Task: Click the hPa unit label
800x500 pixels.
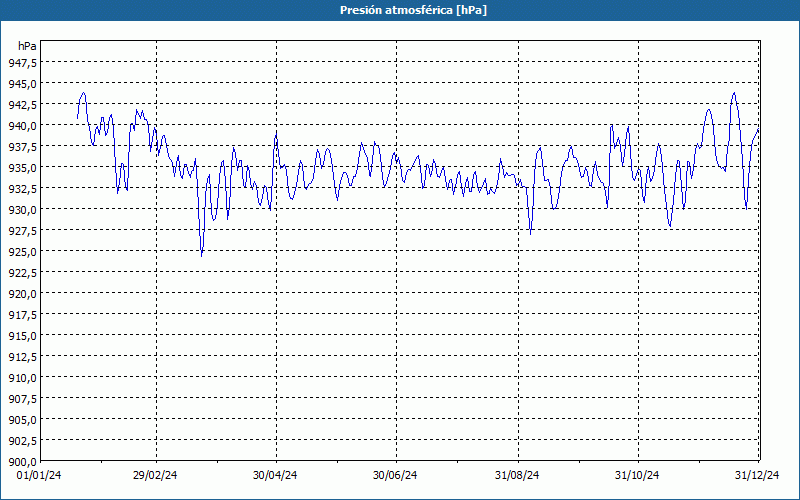Action: click(x=27, y=46)
